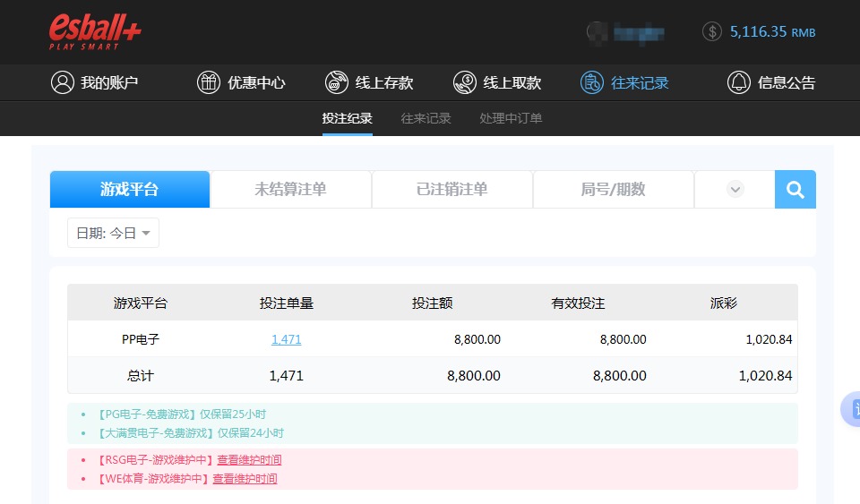Viewport: 860px width, 504px height.
Task: Click 总计 row 投注额 8,800.00
Action: click(x=474, y=376)
